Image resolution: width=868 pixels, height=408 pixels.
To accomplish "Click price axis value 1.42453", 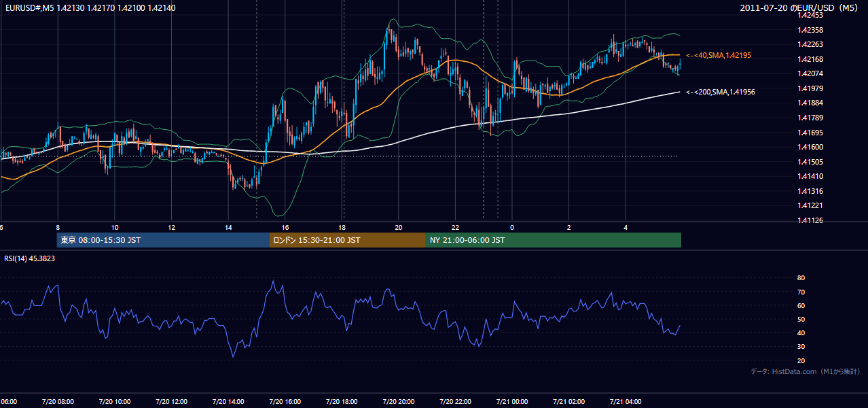I will point(810,16).
